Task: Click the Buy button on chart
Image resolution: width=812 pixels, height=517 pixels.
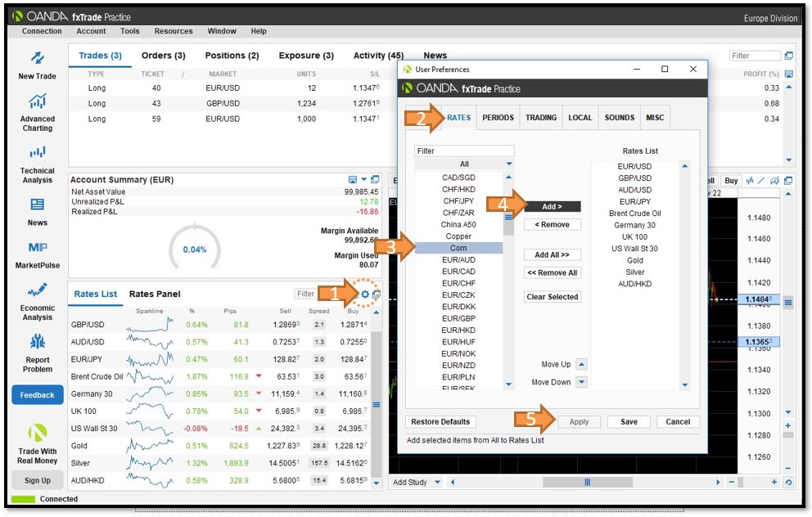Action: (x=731, y=181)
